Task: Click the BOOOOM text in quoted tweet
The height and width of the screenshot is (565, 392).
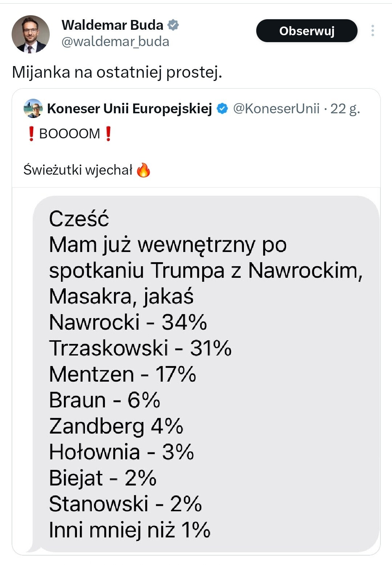Action: point(69,134)
